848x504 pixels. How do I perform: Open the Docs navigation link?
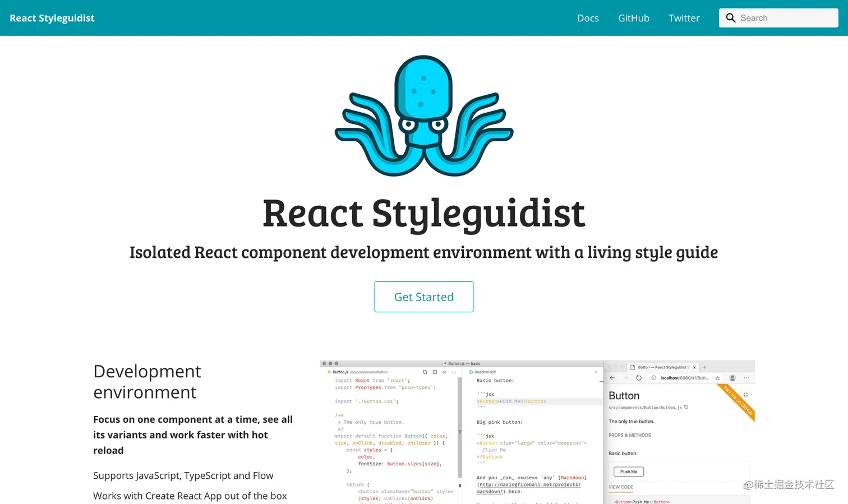pos(588,18)
